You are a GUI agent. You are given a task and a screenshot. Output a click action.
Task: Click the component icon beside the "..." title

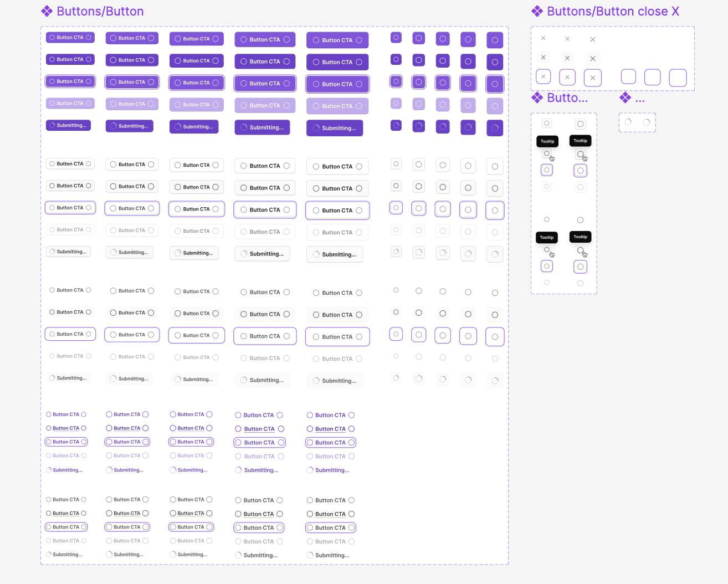[x=626, y=98]
